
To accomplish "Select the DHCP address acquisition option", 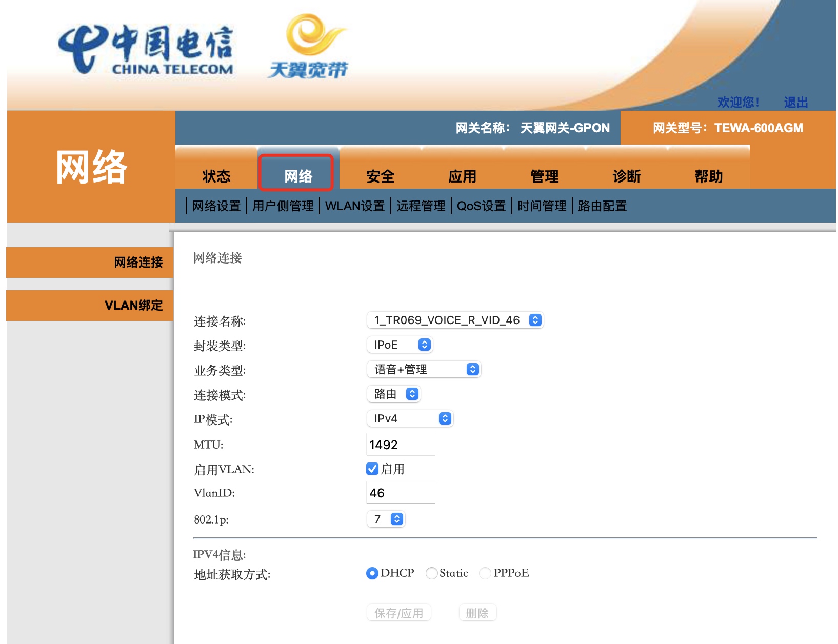I will click(x=371, y=573).
